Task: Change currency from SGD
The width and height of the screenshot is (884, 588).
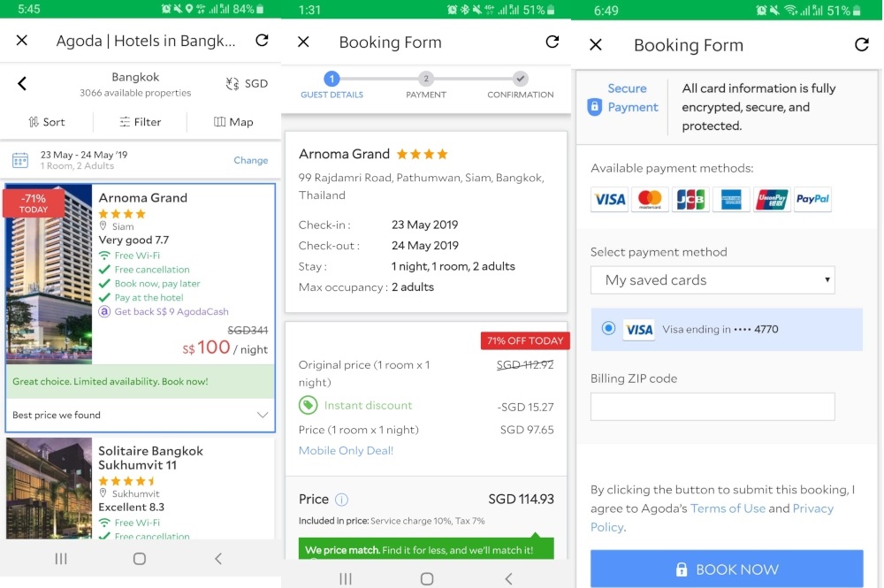Action: 247,83
